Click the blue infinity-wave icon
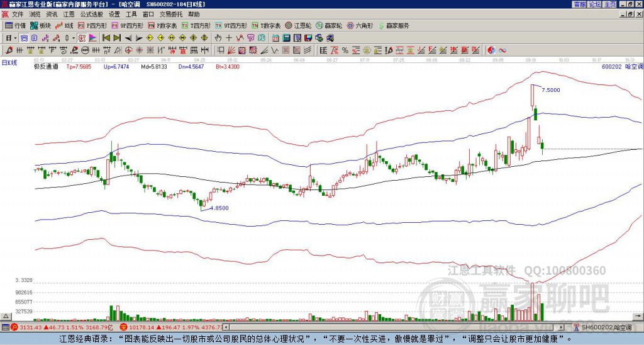The width and height of the screenshot is (644, 345). click(x=502, y=50)
